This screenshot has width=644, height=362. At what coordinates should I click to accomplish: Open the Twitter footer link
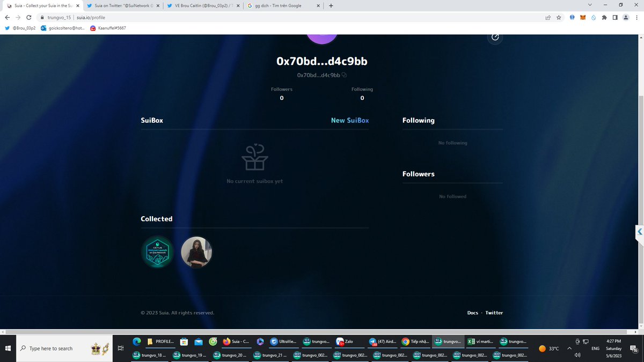pos(494,313)
